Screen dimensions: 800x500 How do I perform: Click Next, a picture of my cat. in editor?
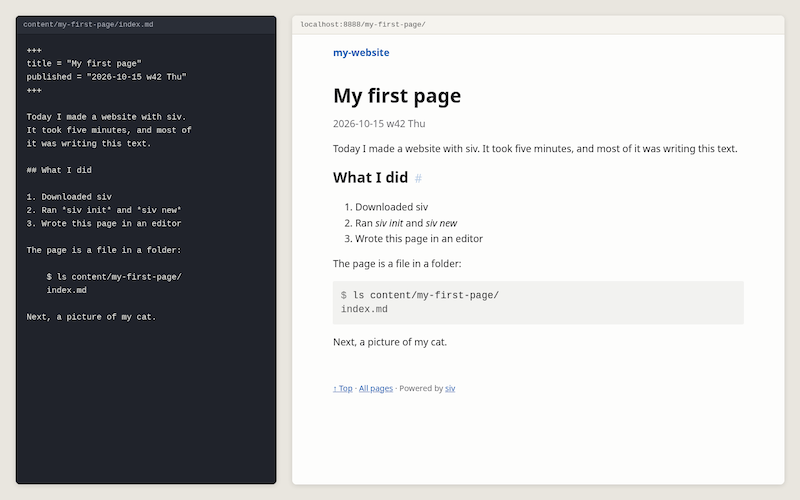point(91,317)
